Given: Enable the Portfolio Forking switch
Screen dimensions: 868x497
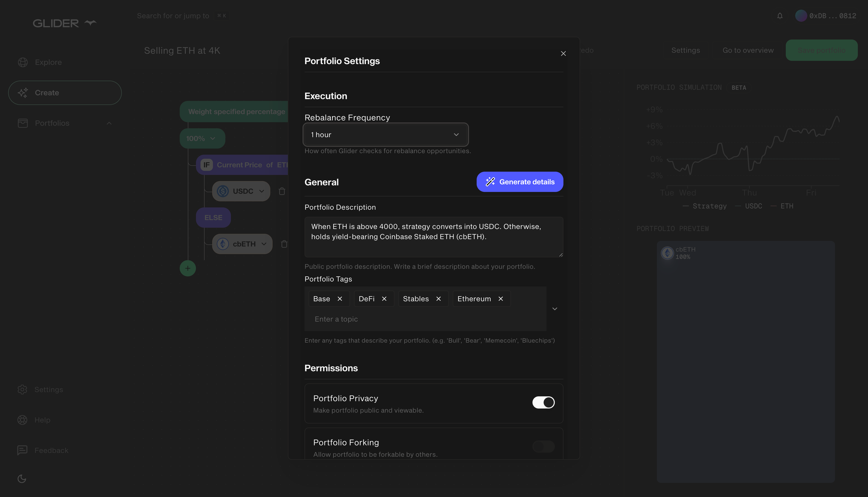Looking at the screenshot, I should (x=543, y=447).
